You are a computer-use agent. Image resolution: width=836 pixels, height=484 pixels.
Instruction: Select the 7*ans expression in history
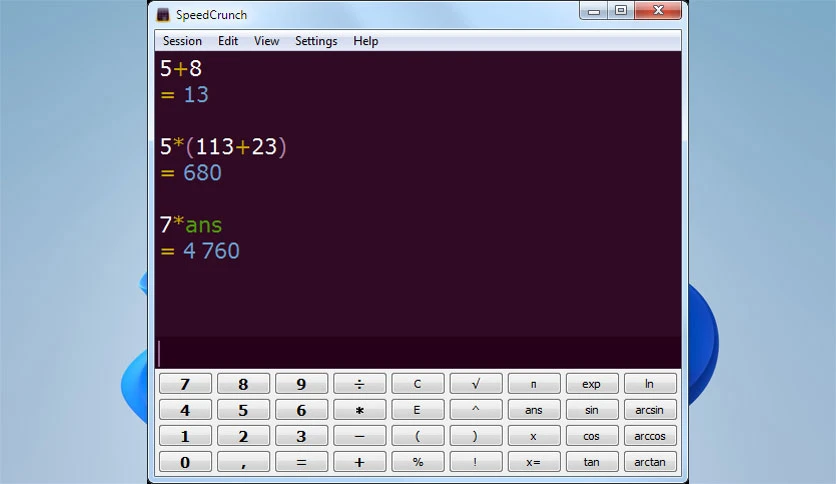point(191,225)
